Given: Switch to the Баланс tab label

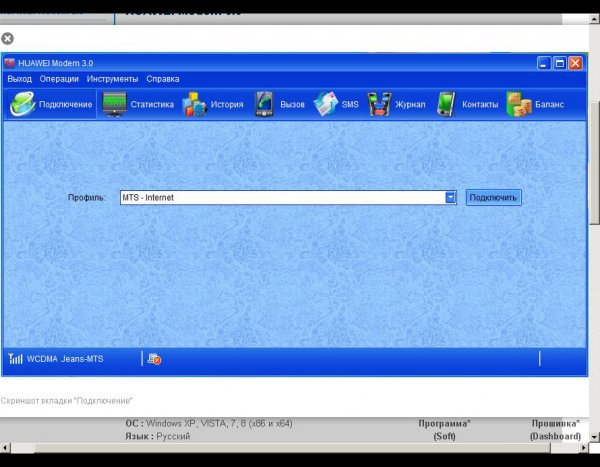Looking at the screenshot, I should coord(549,104).
